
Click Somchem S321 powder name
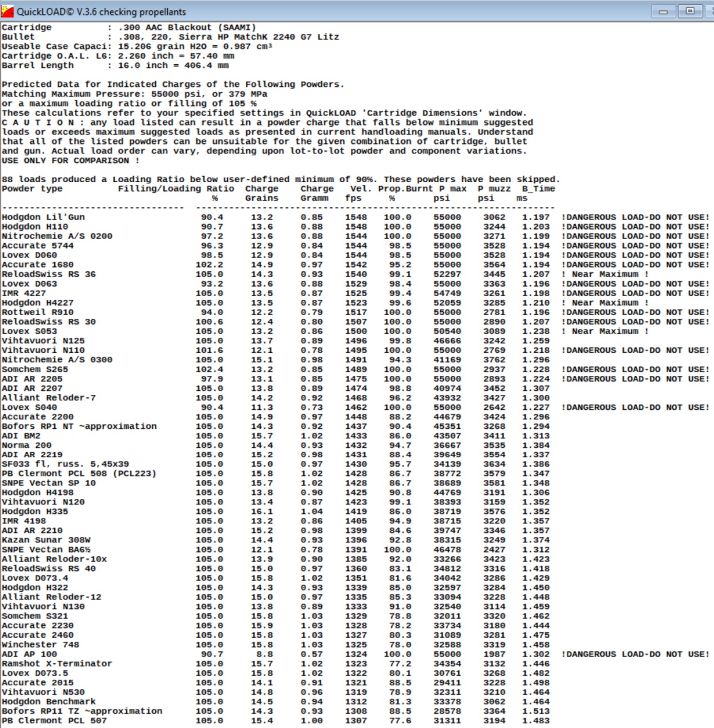point(35,616)
